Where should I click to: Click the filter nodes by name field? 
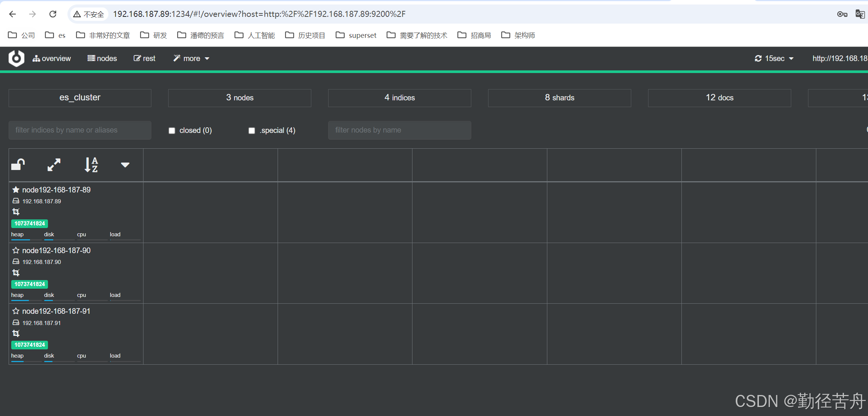399,130
